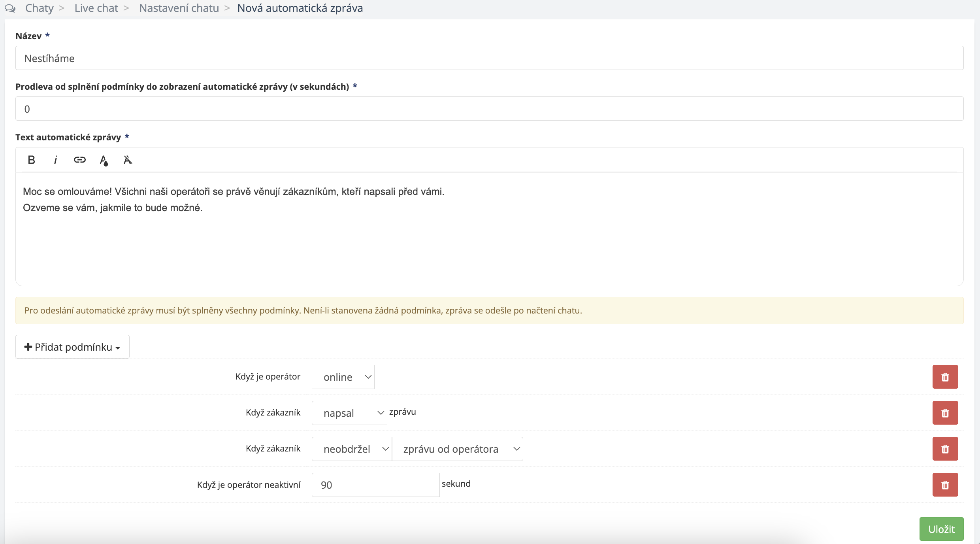Apply italic formatting in editor toolbar

click(x=55, y=160)
